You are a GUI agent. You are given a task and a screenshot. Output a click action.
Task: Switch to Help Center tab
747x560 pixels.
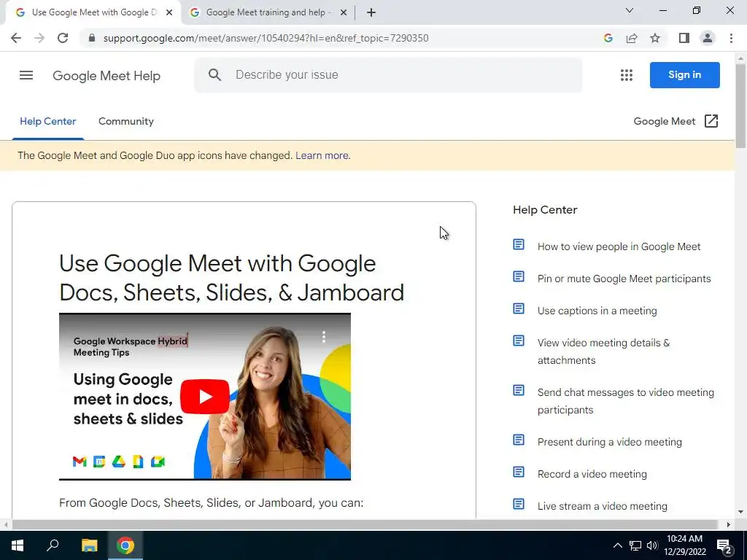47,122
